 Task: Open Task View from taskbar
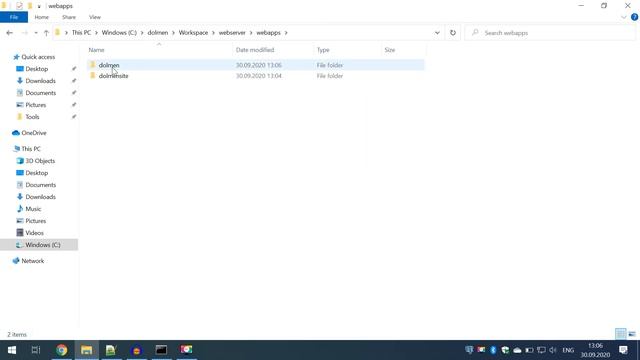pyautogui.click(x=36, y=350)
